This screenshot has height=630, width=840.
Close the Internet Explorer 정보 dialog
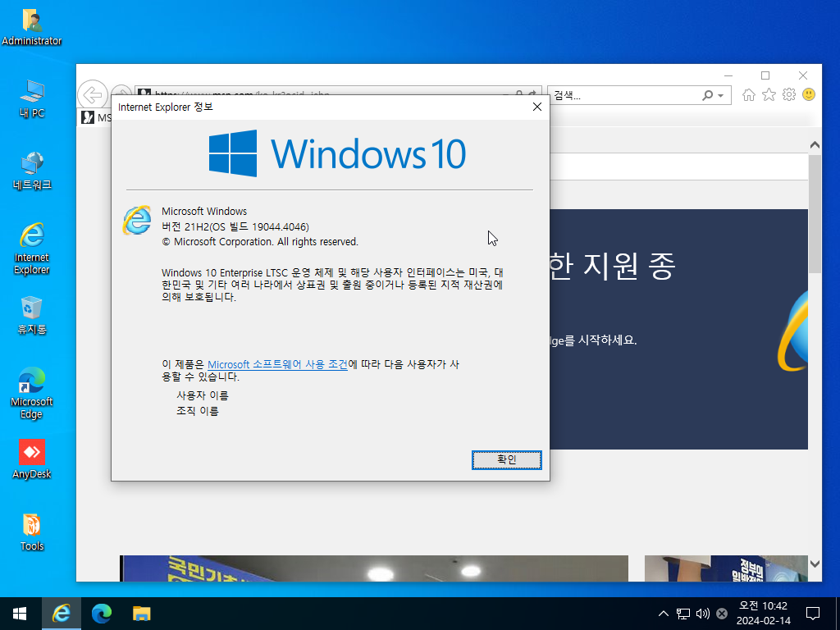[536, 107]
